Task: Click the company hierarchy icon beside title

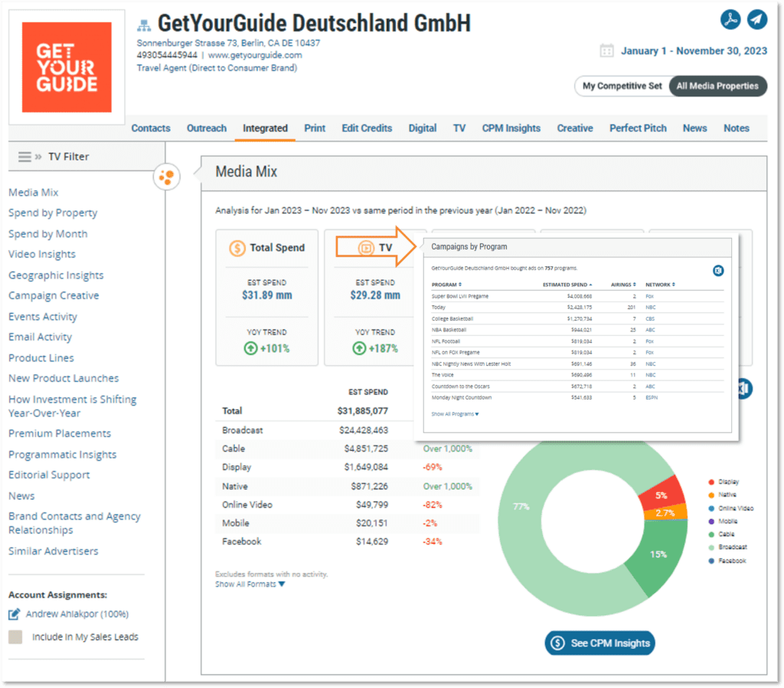Action: point(144,24)
